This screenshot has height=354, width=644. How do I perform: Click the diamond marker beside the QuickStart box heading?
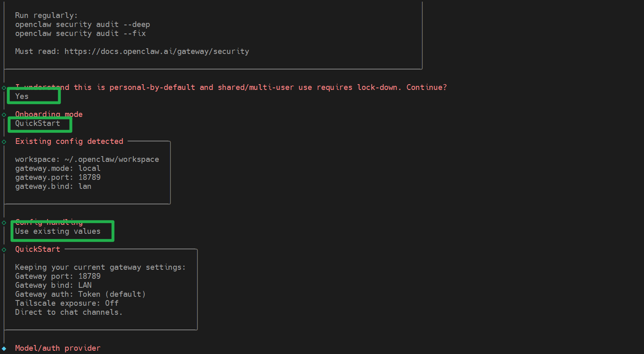click(4, 250)
